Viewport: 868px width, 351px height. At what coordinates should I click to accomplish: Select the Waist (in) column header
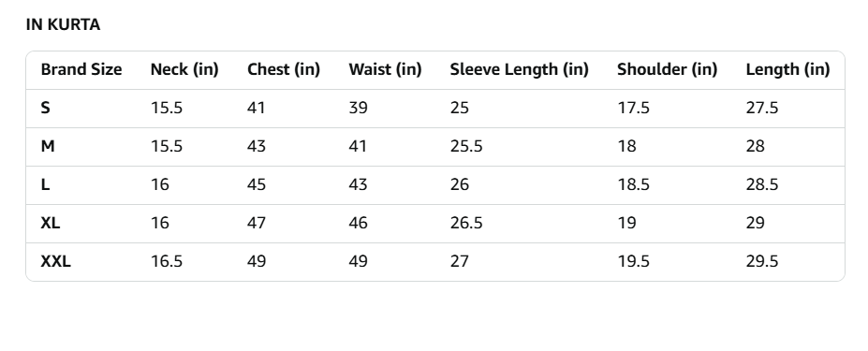click(x=385, y=70)
